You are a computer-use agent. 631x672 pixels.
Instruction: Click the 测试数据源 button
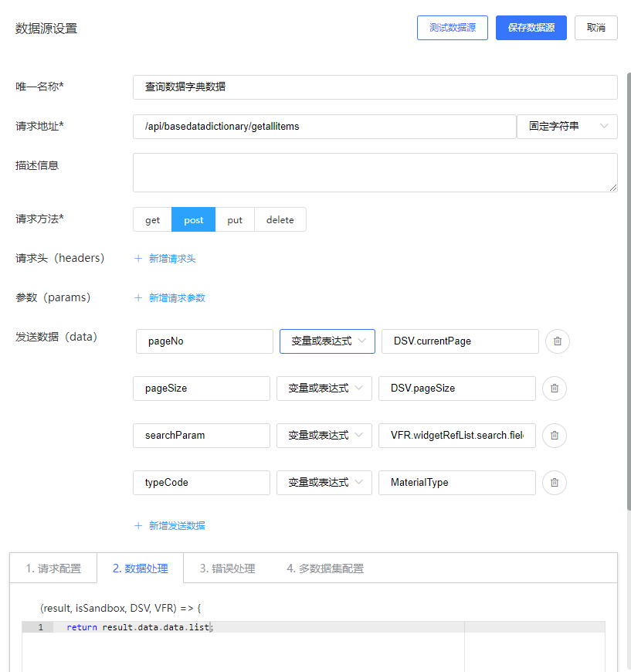[453, 28]
